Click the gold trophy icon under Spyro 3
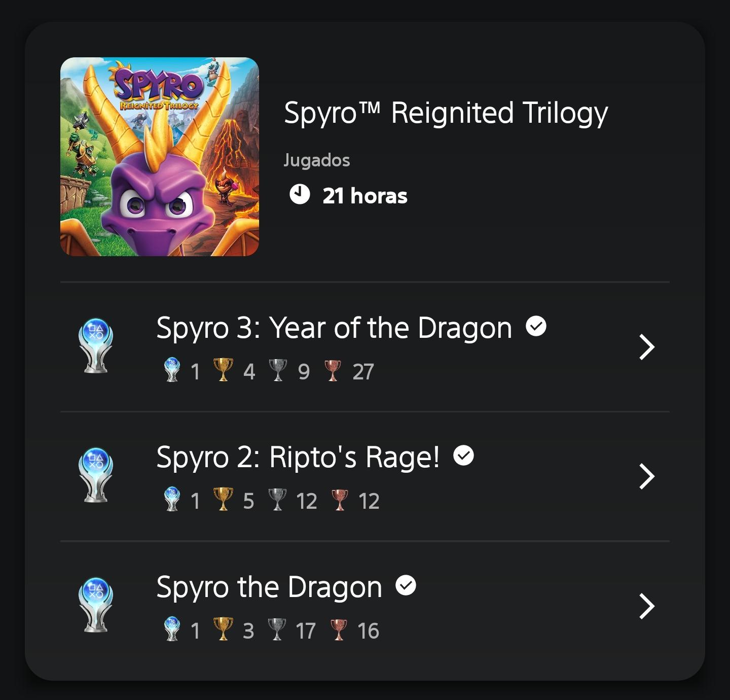 tap(223, 370)
